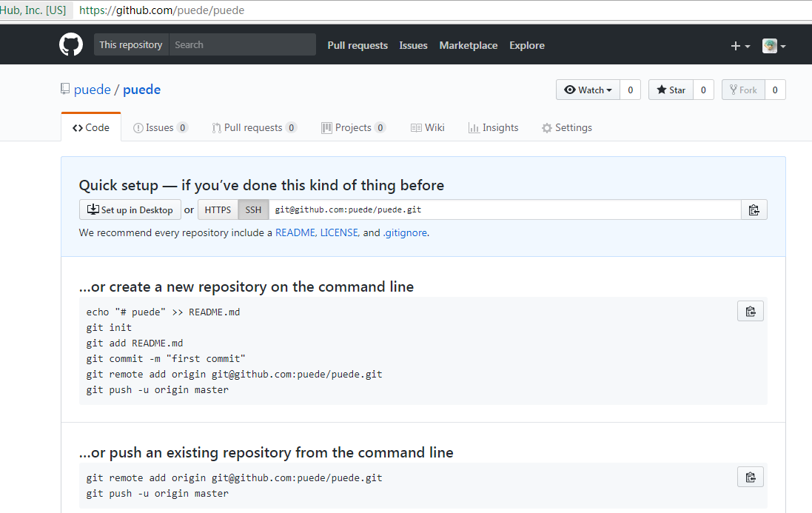Viewport: 812px width, 513px height.
Task: Click Set up in Desktop button
Action: (130, 209)
